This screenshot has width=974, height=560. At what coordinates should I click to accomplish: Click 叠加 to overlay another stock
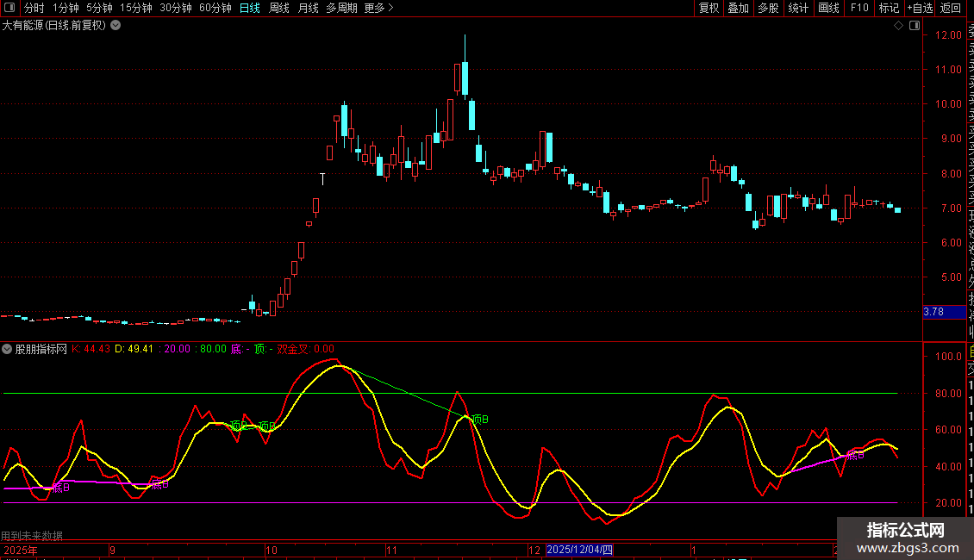pyautogui.click(x=738, y=8)
